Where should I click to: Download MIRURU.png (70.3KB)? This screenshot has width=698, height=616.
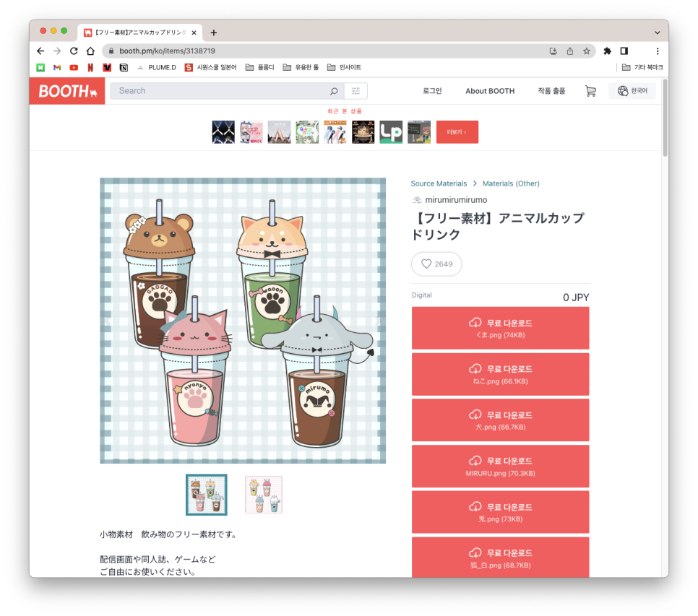point(500,467)
